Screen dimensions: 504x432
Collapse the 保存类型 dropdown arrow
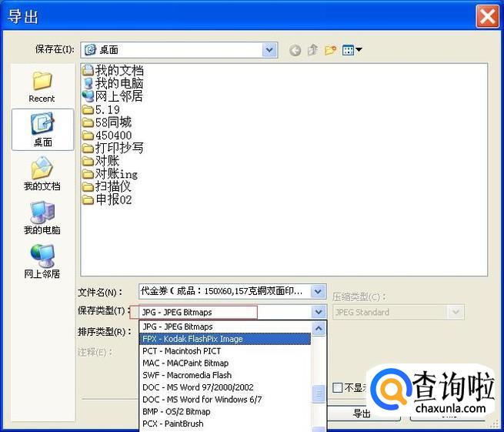click(x=319, y=312)
